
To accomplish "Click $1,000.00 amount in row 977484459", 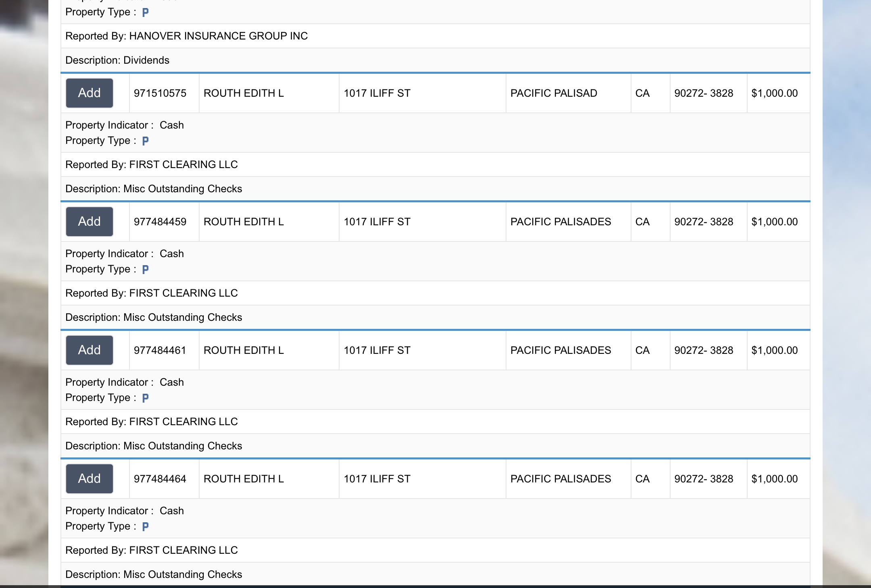I will click(x=774, y=222).
